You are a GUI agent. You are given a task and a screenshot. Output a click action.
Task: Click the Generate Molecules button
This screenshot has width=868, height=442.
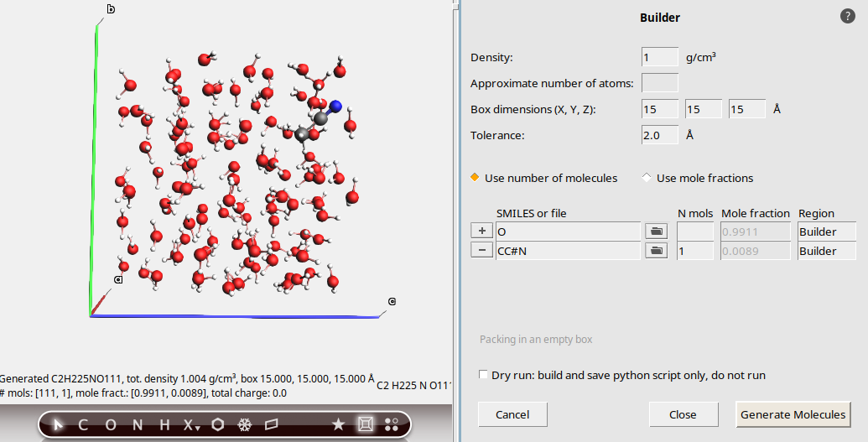[793, 414]
